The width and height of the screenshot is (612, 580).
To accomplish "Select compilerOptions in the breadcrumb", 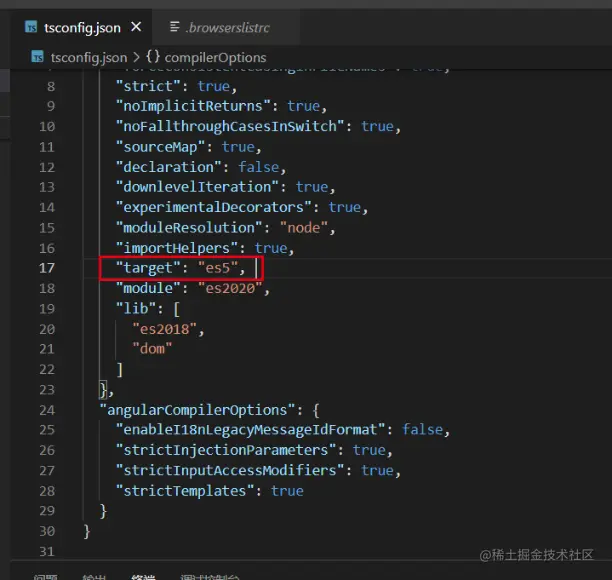I will (x=215, y=58).
